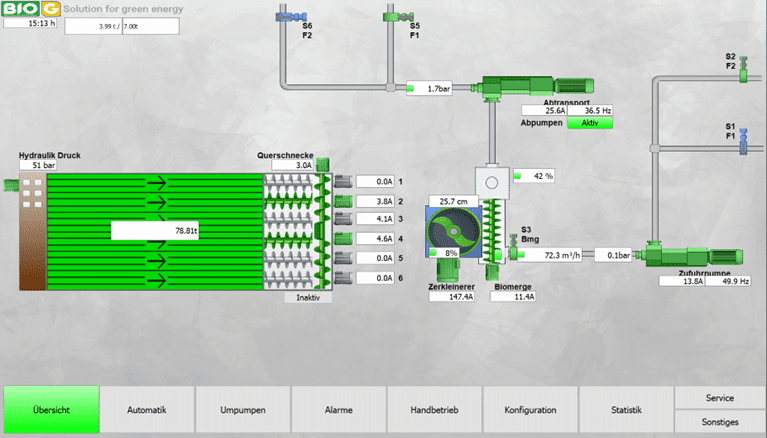Click motor icon of screw 4

[x=343, y=238]
